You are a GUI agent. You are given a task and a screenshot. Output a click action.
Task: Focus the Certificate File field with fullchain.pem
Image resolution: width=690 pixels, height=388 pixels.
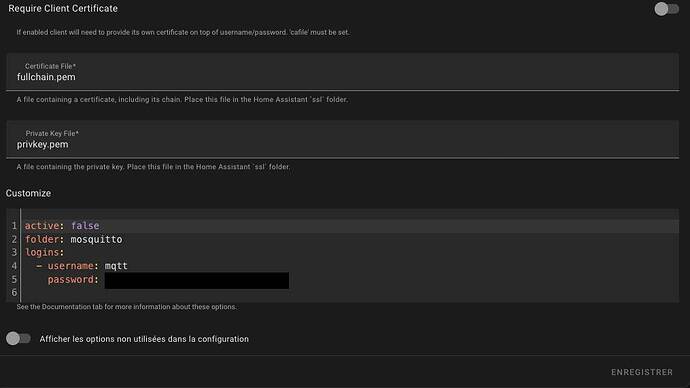343,72
